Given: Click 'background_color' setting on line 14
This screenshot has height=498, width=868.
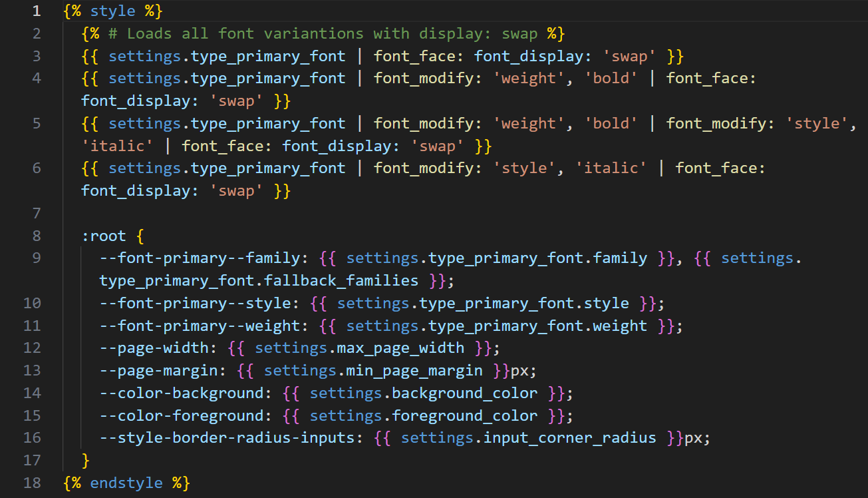Looking at the screenshot, I should (x=464, y=393).
